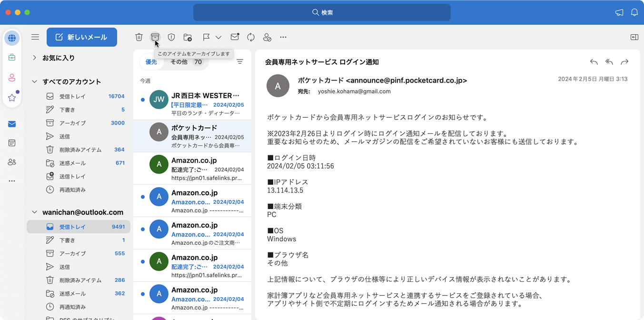Viewport: 644px width, 320px height.
Task: Open the Calendar view icon
Action: pos(12,143)
